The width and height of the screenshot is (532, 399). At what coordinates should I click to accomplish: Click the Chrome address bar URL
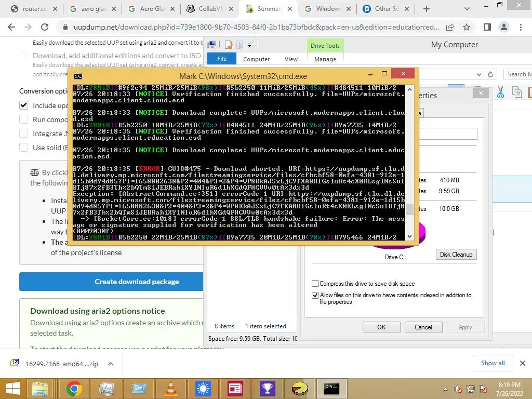[x=256, y=27]
